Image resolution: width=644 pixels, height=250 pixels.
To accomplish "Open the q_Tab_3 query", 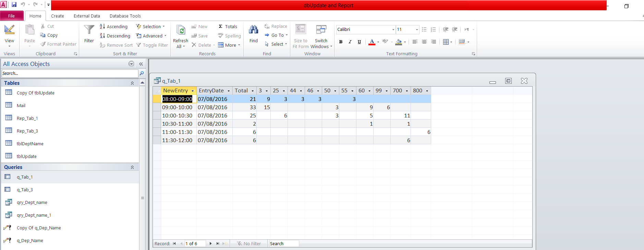I will click(x=25, y=190).
